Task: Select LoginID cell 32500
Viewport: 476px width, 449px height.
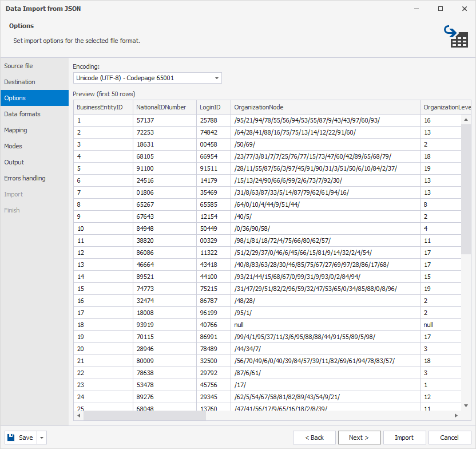Action: 214,361
